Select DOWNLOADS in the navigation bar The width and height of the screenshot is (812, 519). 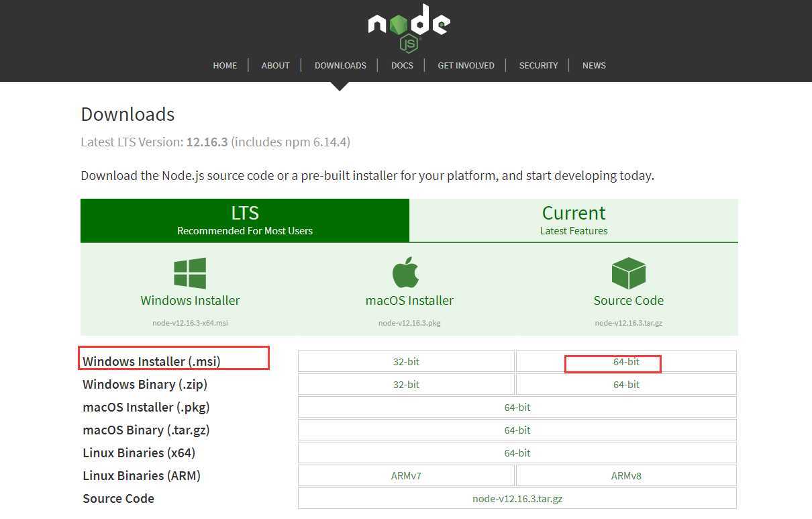(x=340, y=65)
